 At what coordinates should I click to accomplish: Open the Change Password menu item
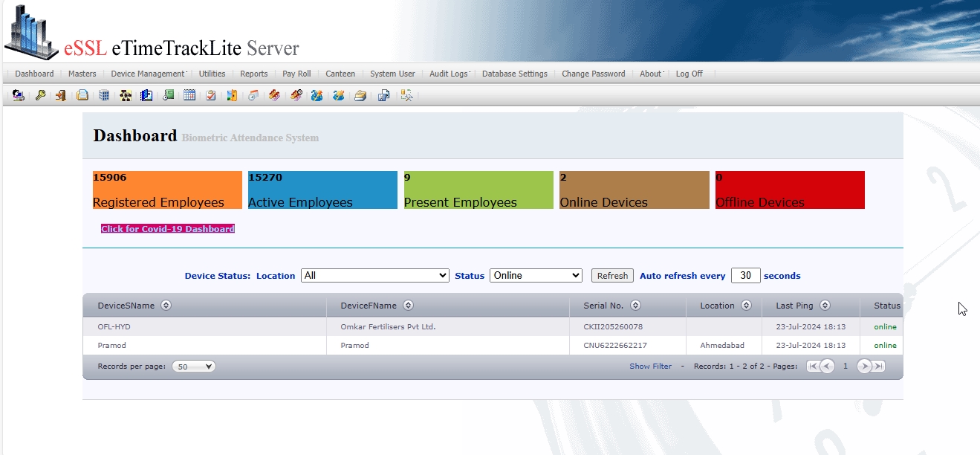click(x=594, y=74)
